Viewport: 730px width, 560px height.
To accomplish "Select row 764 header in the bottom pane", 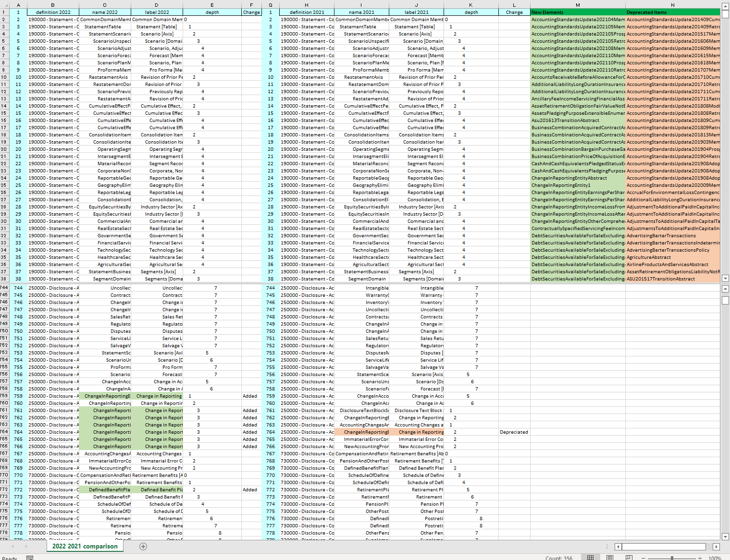I will pos(4,432).
